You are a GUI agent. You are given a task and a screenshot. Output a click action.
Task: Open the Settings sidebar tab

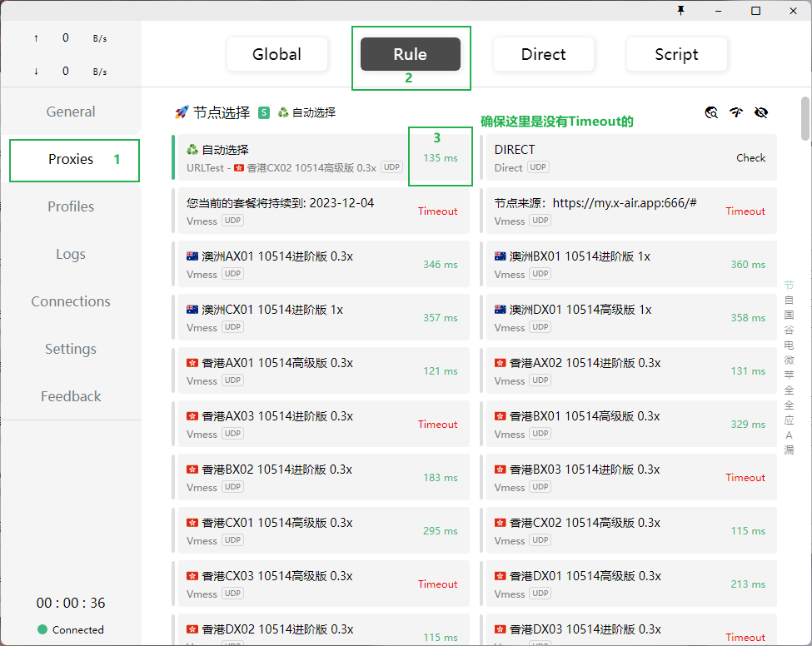tap(71, 349)
